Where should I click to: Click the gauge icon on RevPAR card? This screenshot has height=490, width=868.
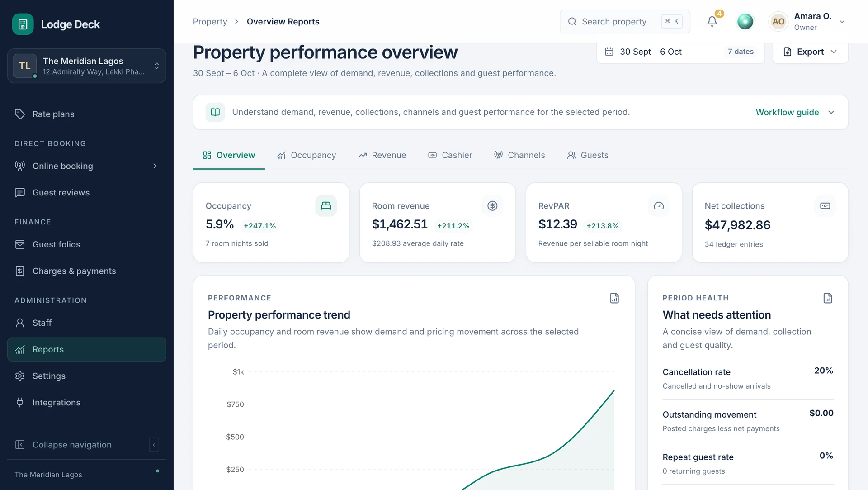click(x=659, y=206)
